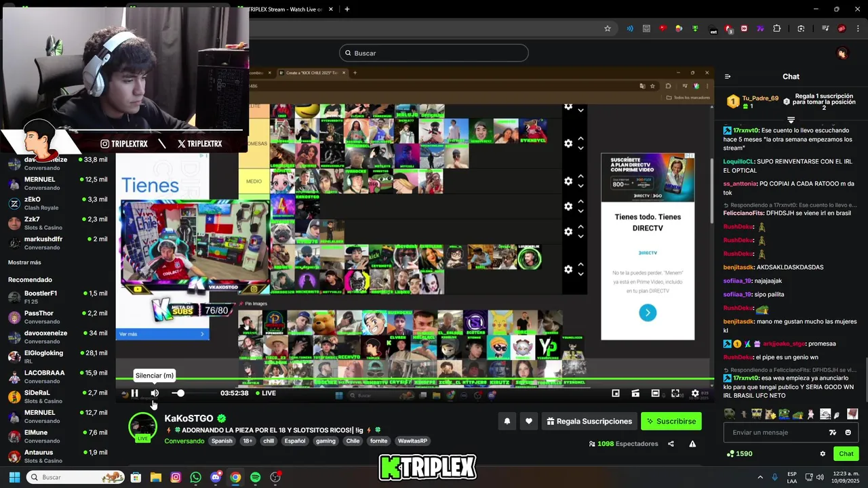
Task: Open Discord from taskbar
Action: (x=216, y=477)
